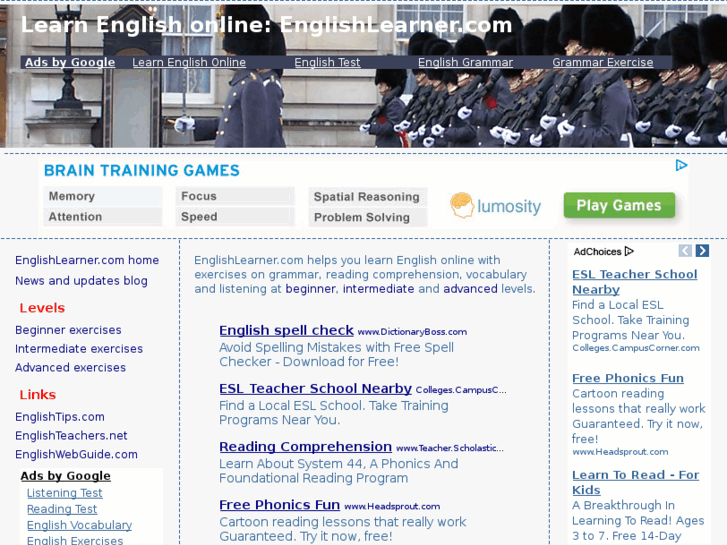
Task: Click Ads by Google in left sidebar
Action: point(65,476)
